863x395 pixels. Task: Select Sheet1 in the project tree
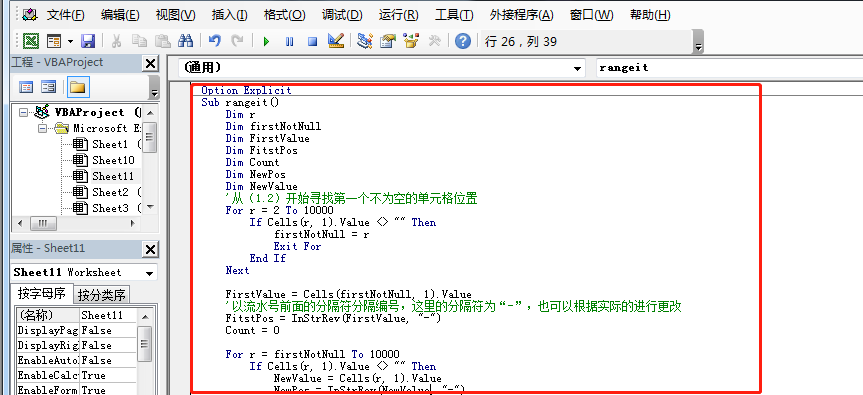click(110, 145)
